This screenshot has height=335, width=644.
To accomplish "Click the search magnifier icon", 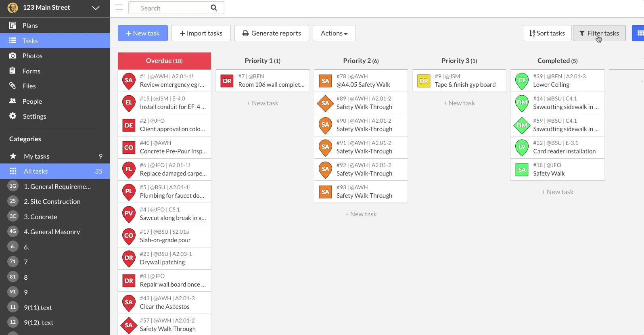I will click(x=214, y=8).
